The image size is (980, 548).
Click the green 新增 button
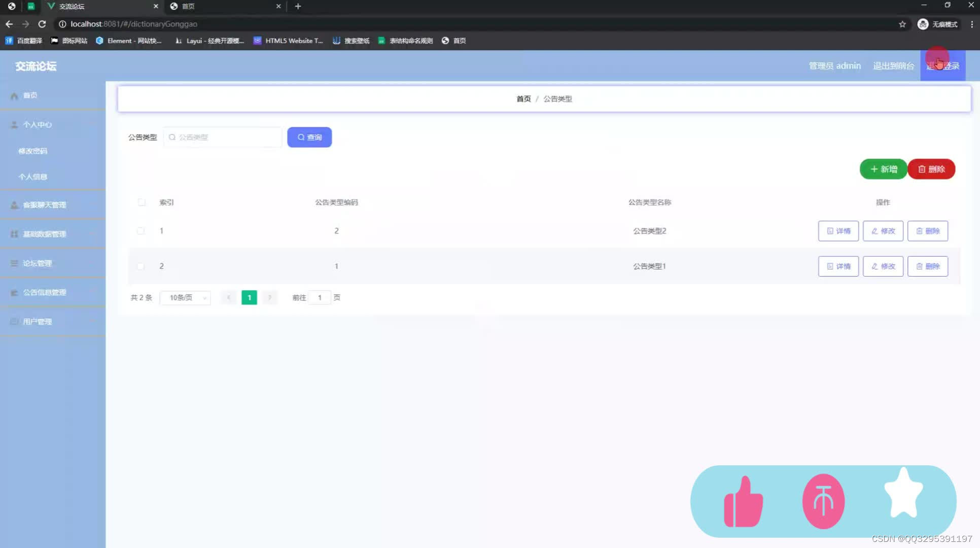pos(883,169)
